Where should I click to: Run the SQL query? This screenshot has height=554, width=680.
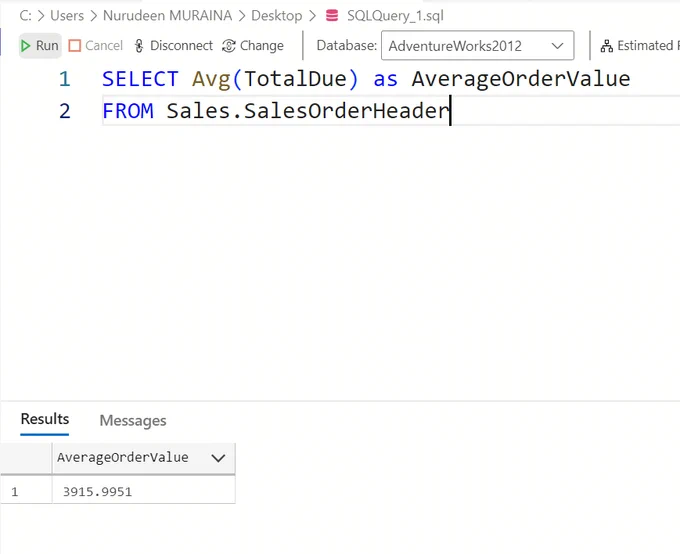[40, 46]
